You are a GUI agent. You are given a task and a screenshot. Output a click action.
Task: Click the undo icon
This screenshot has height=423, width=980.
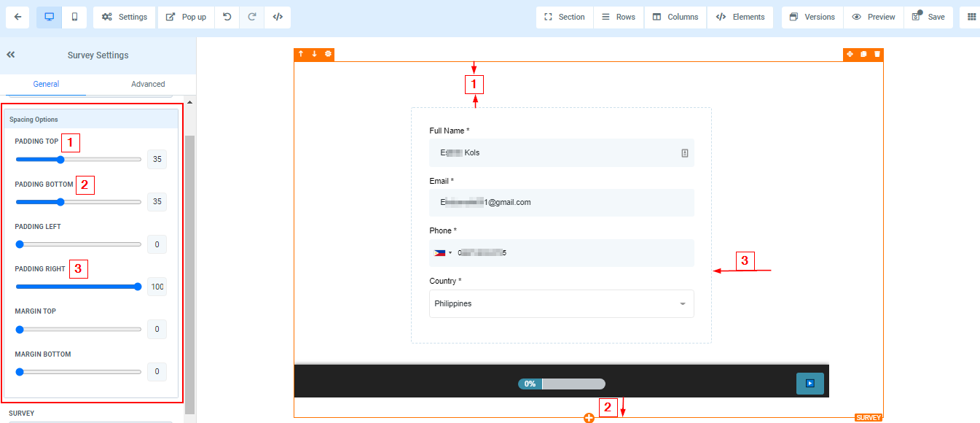[x=227, y=17]
